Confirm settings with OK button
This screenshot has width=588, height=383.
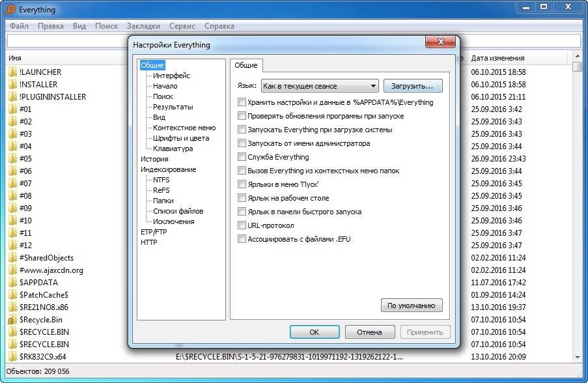[315, 332]
